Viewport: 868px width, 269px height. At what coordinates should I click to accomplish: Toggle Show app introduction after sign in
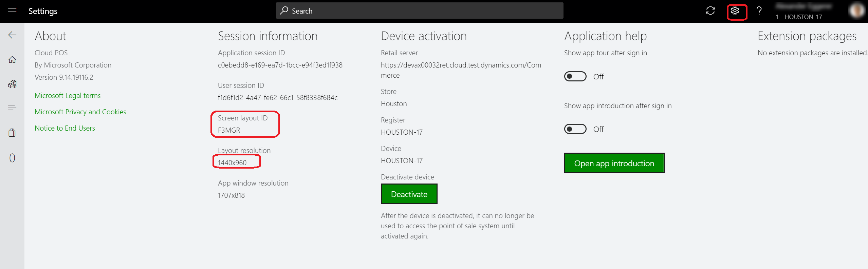(x=575, y=129)
